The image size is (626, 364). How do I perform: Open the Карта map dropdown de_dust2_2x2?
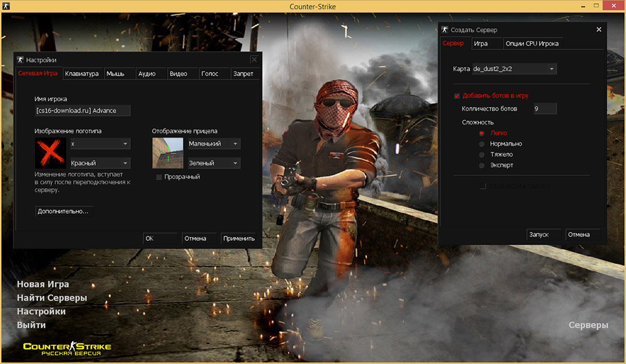click(514, 69)
